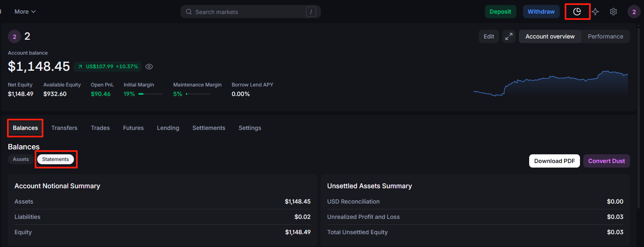The image size is (644, 247).
Task: Go to the Futures tab
Action: click(x=133, y=128)
